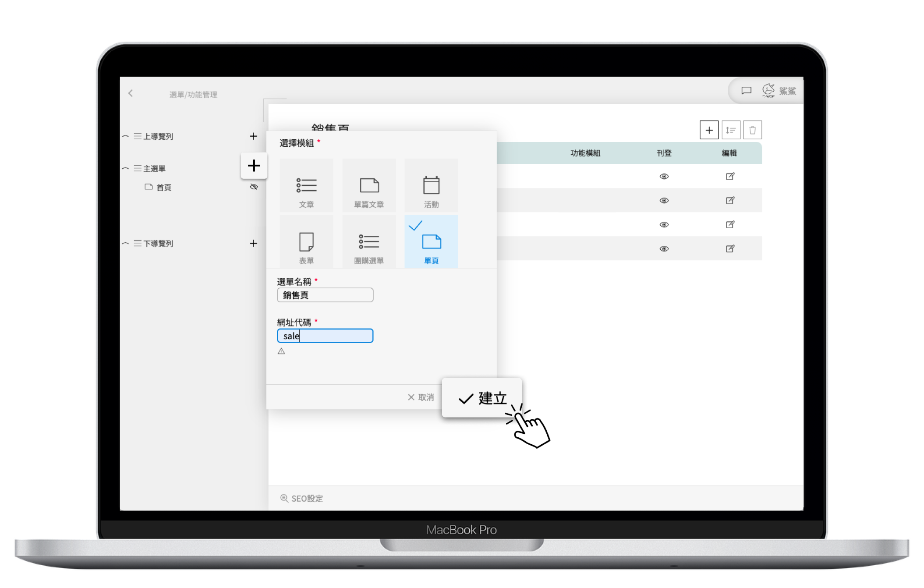The height and width of the screenshot is (588, 924).
Task: Click the 建立 create button
Action: point(482,398)
